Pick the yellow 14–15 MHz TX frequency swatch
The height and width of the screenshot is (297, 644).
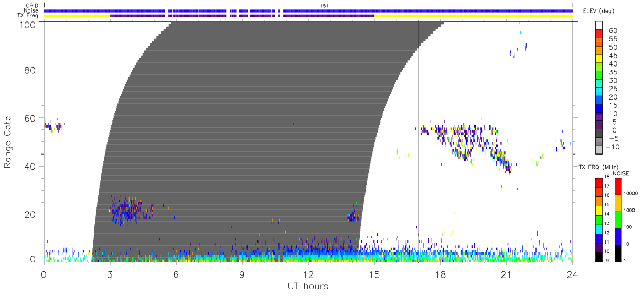coord(599,210)
